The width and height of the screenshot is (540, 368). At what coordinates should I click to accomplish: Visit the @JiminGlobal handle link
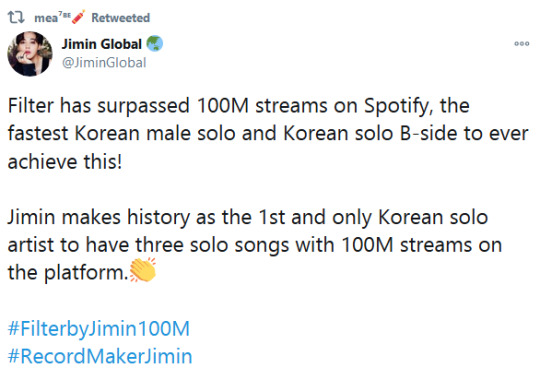pos(104,63)
